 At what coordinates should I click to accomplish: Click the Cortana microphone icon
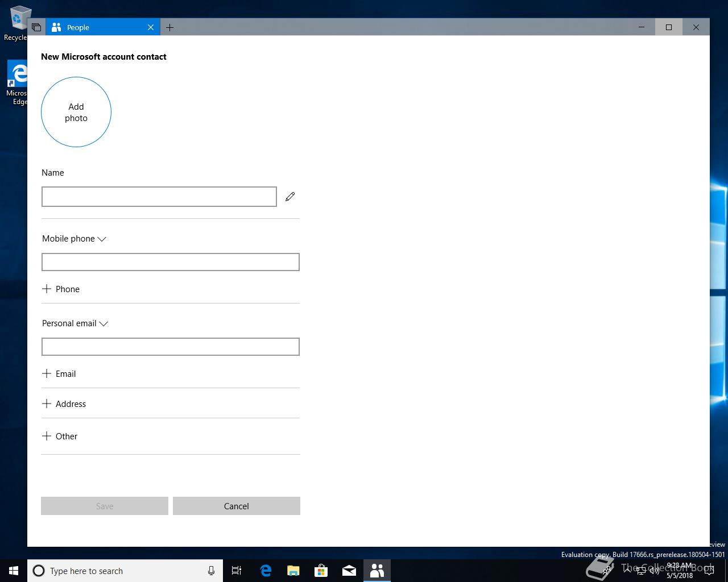point(211,571)
